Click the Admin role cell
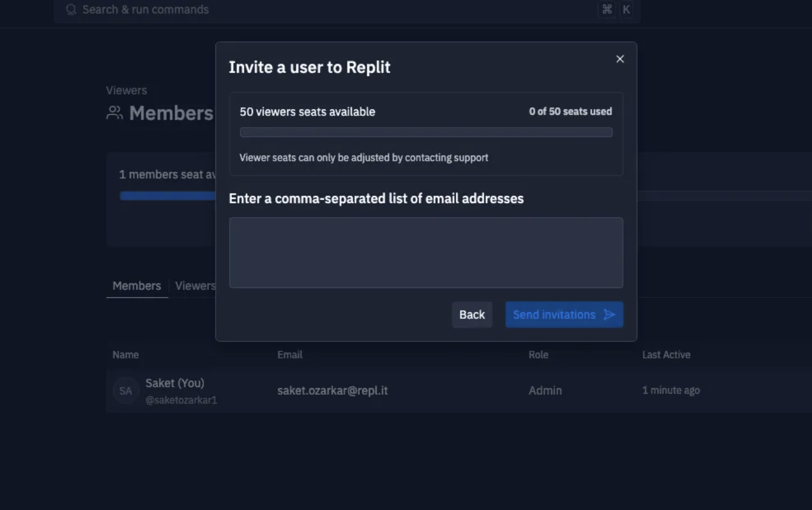 [x=545, y=390]
